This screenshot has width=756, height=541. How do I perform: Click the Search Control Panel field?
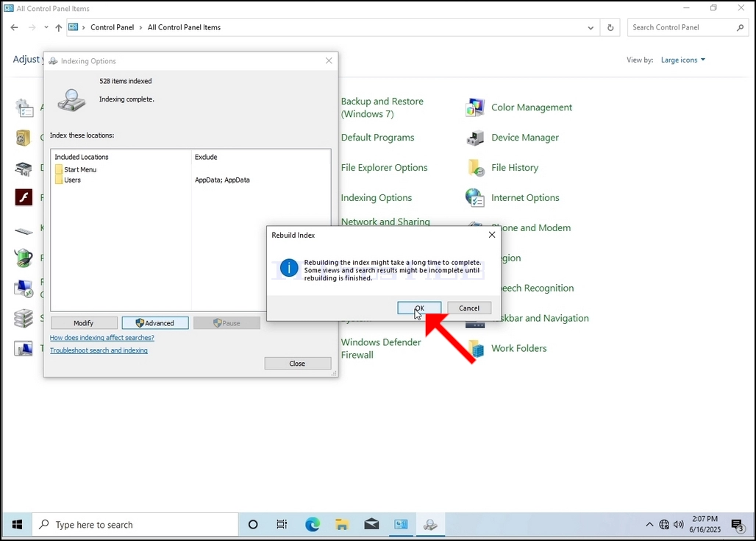pyautogui.click(x=682, y=27)
